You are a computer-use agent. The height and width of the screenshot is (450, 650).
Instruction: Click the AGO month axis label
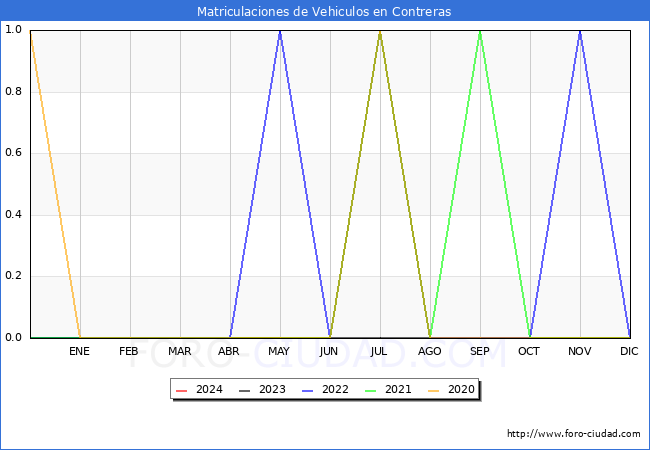tap(429, 351)
